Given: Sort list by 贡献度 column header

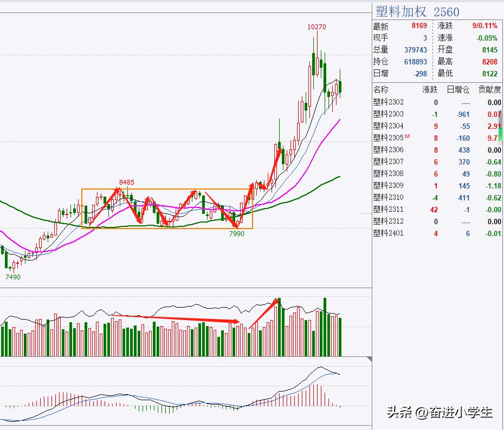Looking at the screenshot, I should 489,89.
